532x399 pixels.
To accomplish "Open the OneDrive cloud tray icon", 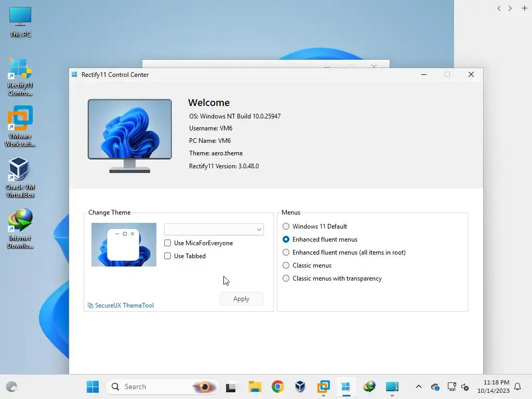I will (x=435, y=387).
